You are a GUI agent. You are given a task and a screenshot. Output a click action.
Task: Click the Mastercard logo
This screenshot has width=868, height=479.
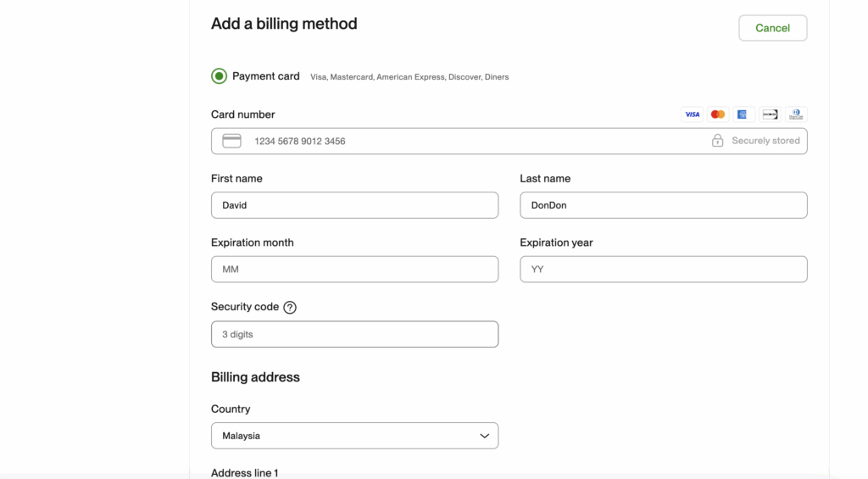pyautogui.click(x=718, y=114)
